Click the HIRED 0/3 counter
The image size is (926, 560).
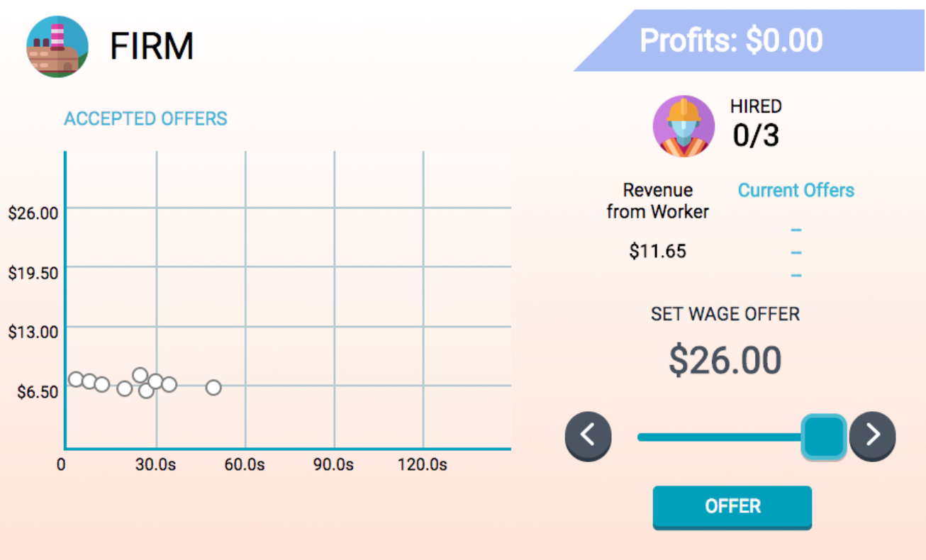point(757,125)
